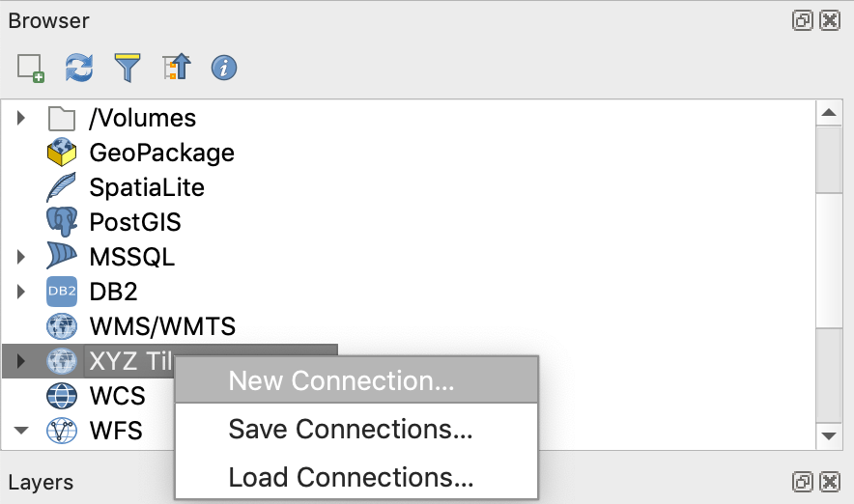Expand the XYZ Tiles node arrow
The height and width of the screenshot is (504, 854).
pyautogui.click(x=22, y=361)
